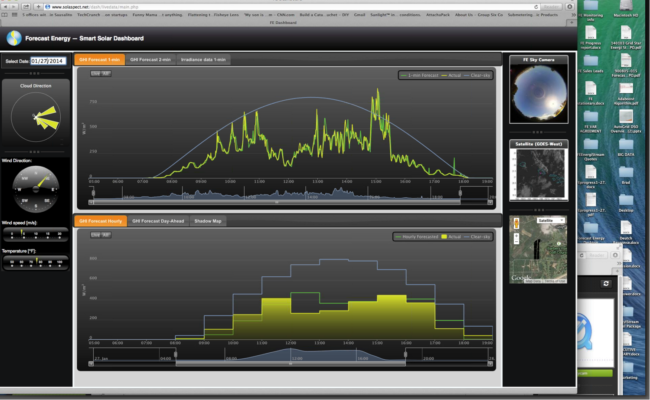This screenshot has height=400, width=650.
Task: Toggle Clear-sky series in upper chart legend
Action: click(478, 74)
